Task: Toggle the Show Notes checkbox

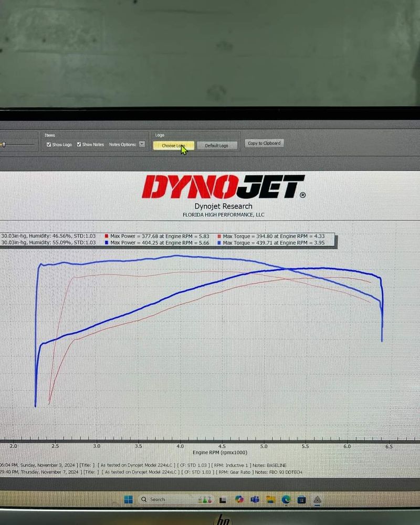Action: click(x=79, y=144)
